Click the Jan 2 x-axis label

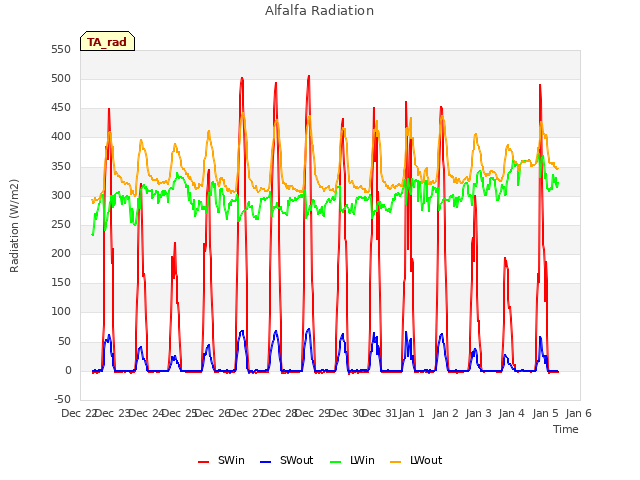click(445, 414)
